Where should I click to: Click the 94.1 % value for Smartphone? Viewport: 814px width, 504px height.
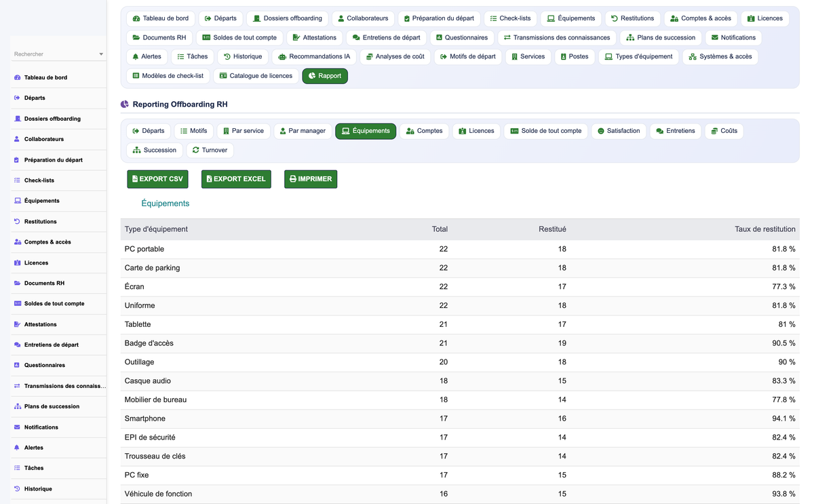[x=783, y=419]
